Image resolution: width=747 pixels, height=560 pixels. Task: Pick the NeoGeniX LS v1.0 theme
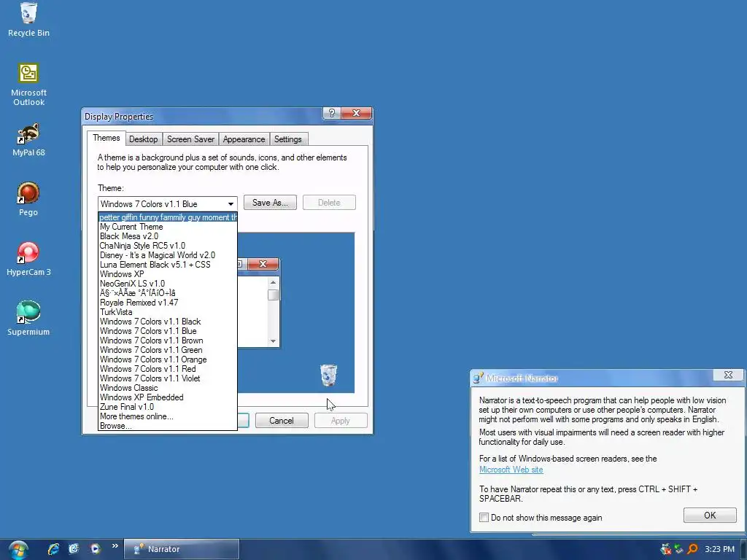pos(168,284)
